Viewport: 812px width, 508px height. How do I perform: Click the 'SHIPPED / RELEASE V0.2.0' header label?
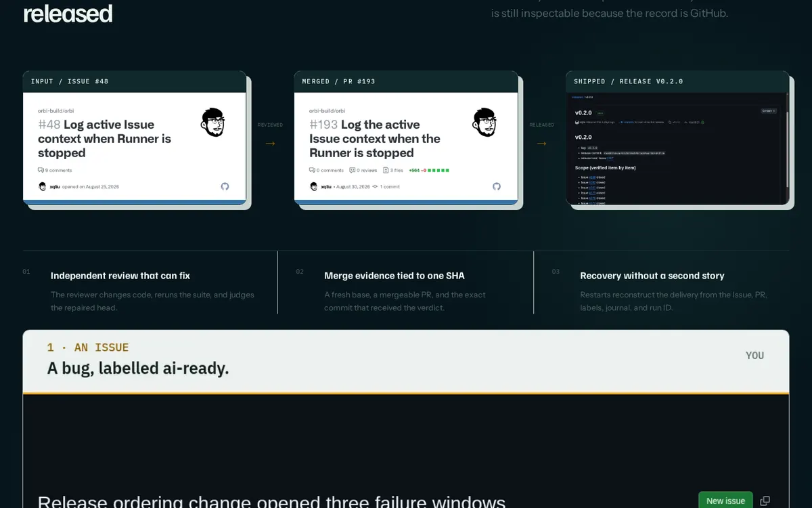629,81
